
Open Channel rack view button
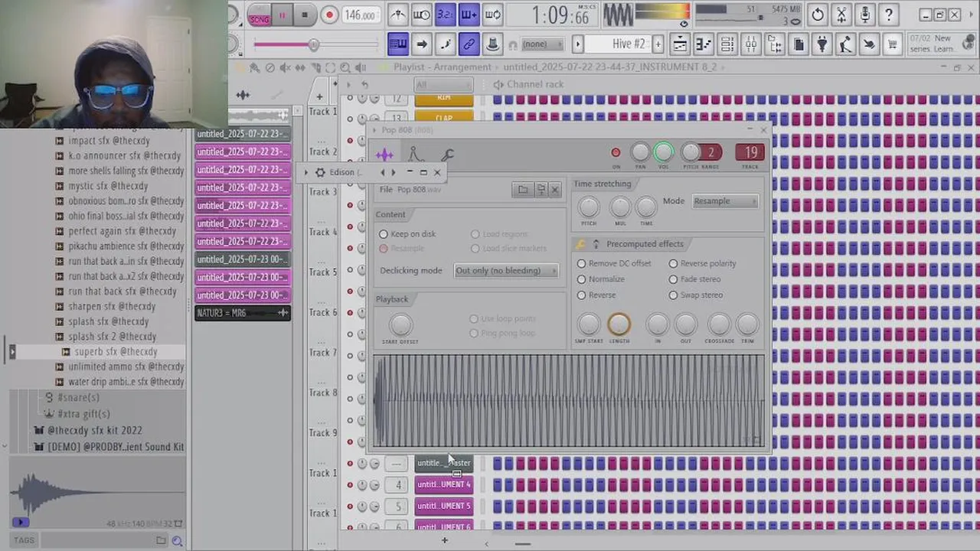(x=727, y=44)
